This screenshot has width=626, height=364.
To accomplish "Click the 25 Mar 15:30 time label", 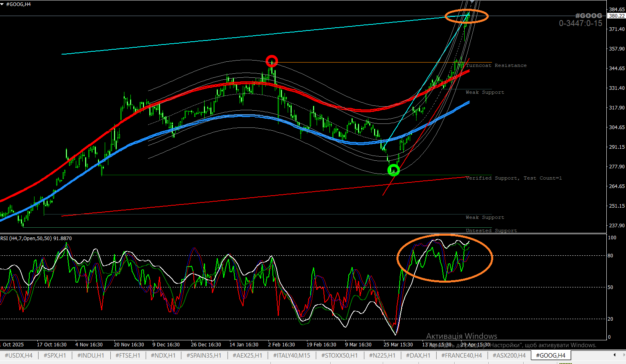I will point(398,345).
